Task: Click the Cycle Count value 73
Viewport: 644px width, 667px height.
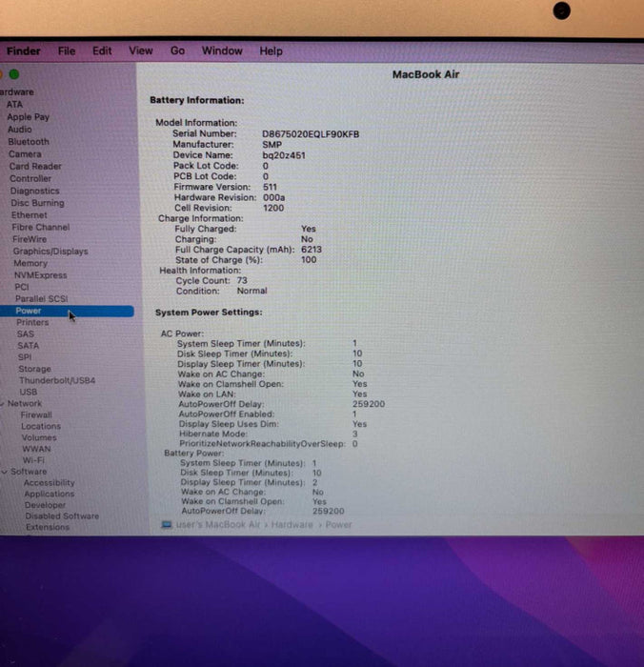Action: 242,281
